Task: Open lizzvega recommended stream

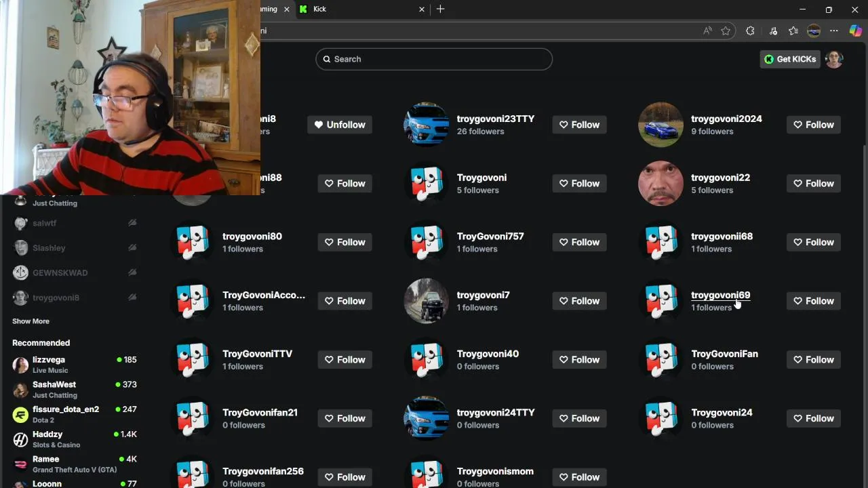Action: click(x=75, y=365)
